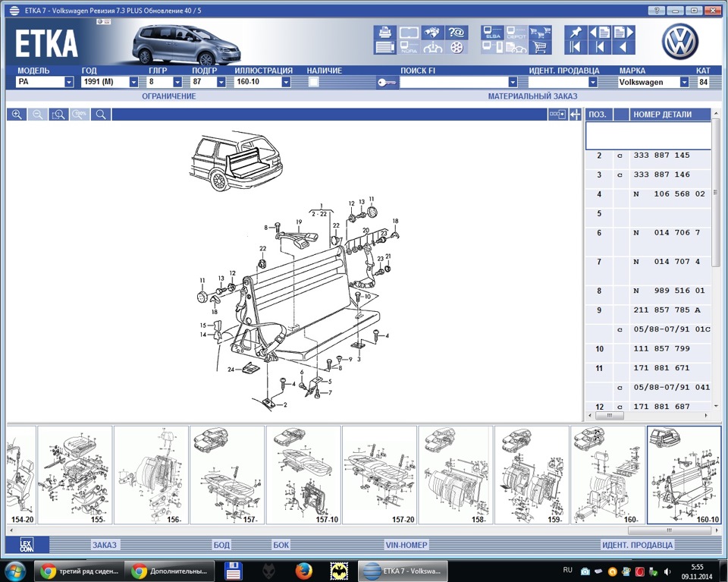Screen dimensions: 728x582
Task: Click ИДЕНТ. ПРОДАВЦА in bottom bar
Action: [x=637, y=545]
